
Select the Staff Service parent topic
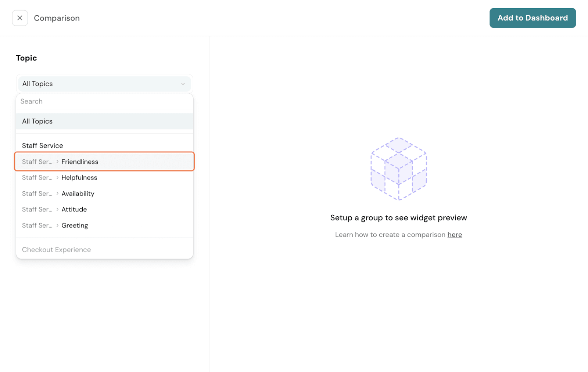point(43,145)
